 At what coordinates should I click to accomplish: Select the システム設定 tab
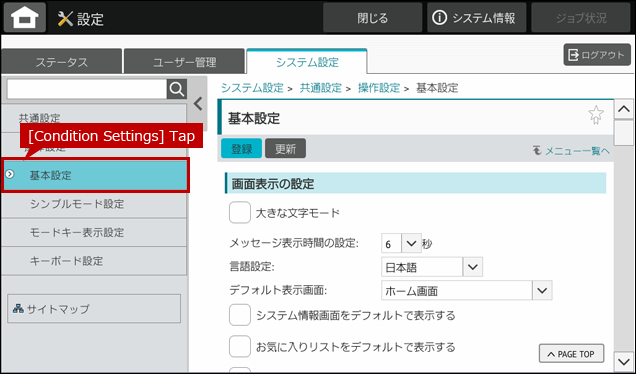[307, 62]
